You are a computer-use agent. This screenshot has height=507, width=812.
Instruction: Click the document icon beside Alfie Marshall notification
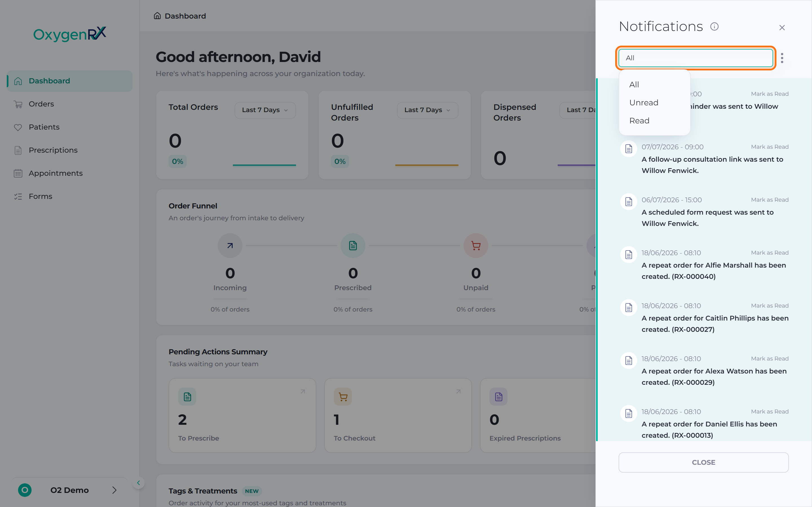(628, 255)
